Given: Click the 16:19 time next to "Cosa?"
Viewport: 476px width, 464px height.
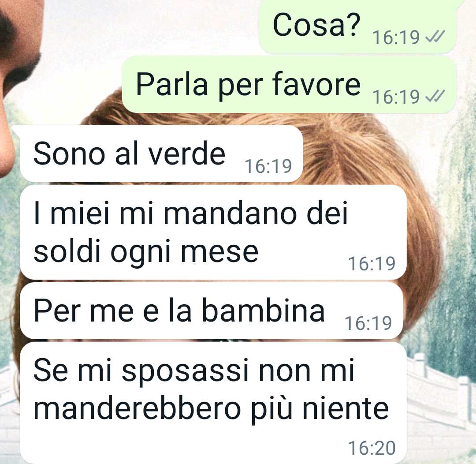Looking at the screenshot, I should tap(396, 37).
